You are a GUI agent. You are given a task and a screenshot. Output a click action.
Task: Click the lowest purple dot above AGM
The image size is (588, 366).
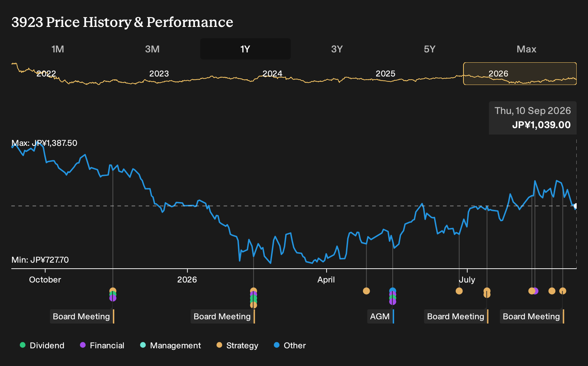pyautogui.click(x=392, y=302)
